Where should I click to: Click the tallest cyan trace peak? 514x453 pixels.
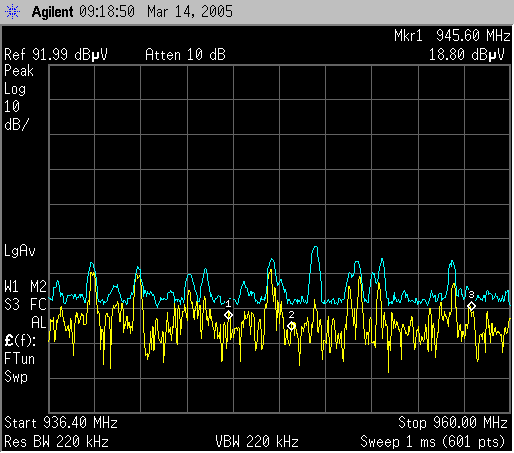click(315, 247)
